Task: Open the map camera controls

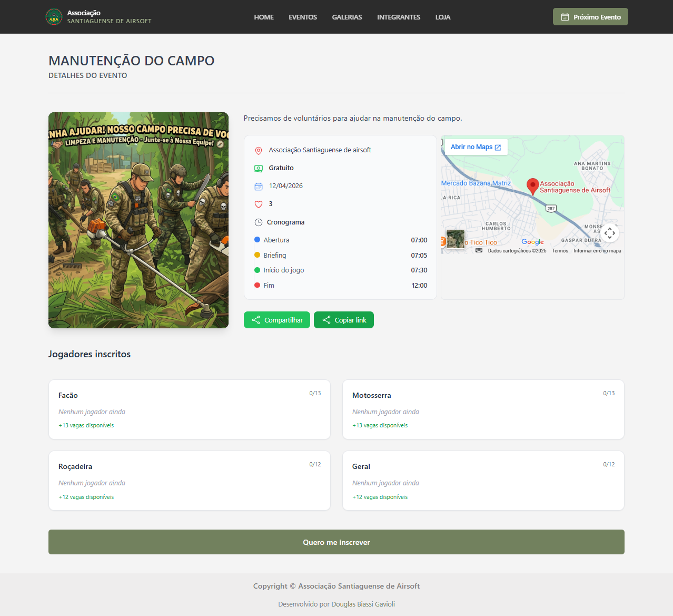Action: [610, 233]
